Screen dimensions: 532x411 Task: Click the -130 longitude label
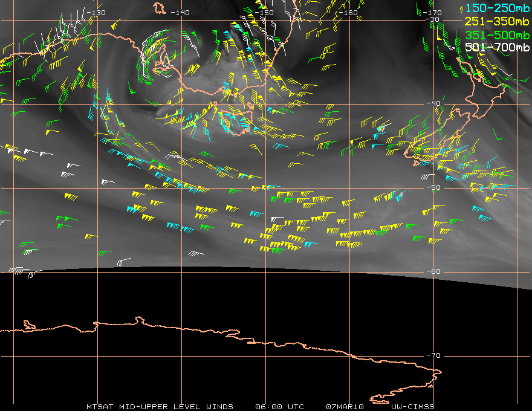[96, 13]
